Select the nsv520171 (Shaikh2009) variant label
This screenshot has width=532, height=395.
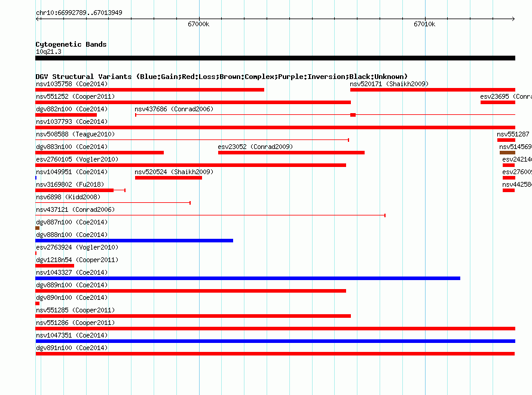389,84
